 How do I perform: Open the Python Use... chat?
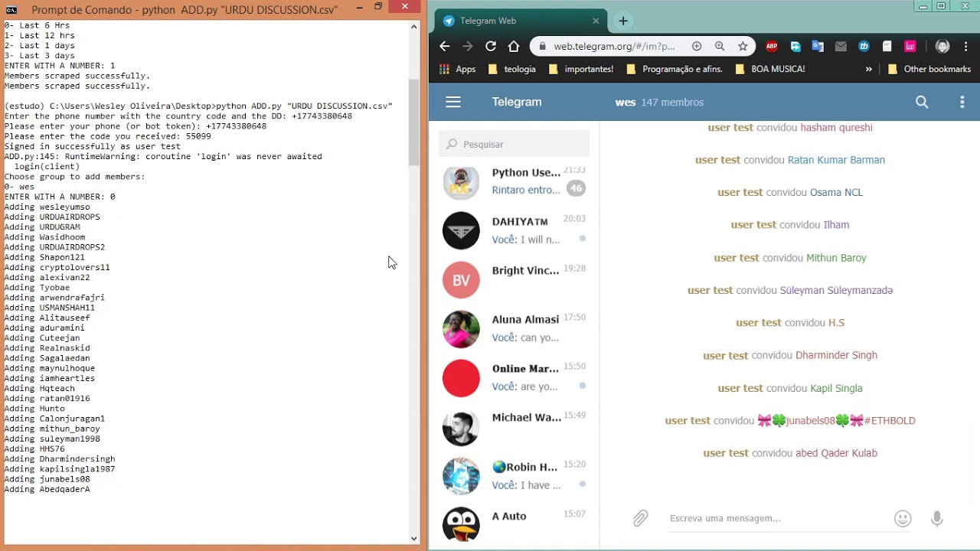pyautogui.click(x=514, y=181)
